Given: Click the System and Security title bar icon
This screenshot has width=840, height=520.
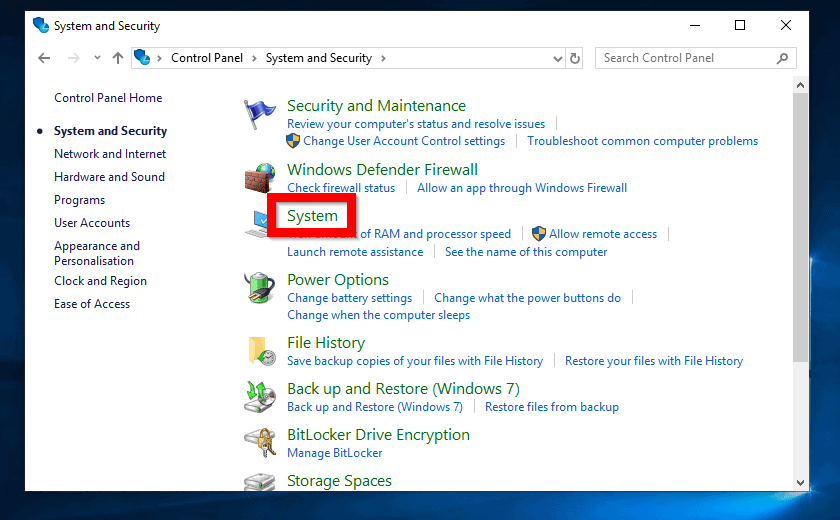Looking at the screenshot, I should tap(41, 25).
